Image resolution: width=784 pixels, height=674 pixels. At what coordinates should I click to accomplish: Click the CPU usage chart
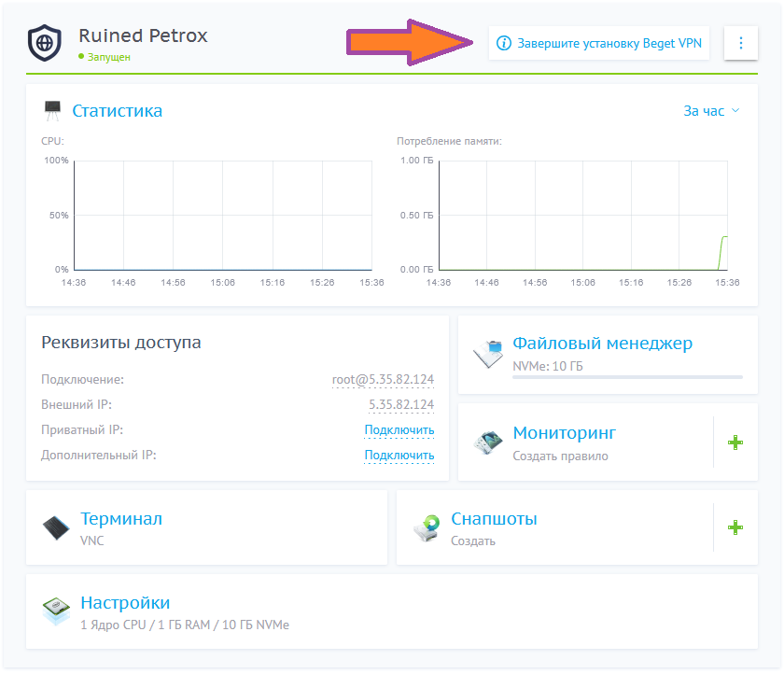pos(223,216)
